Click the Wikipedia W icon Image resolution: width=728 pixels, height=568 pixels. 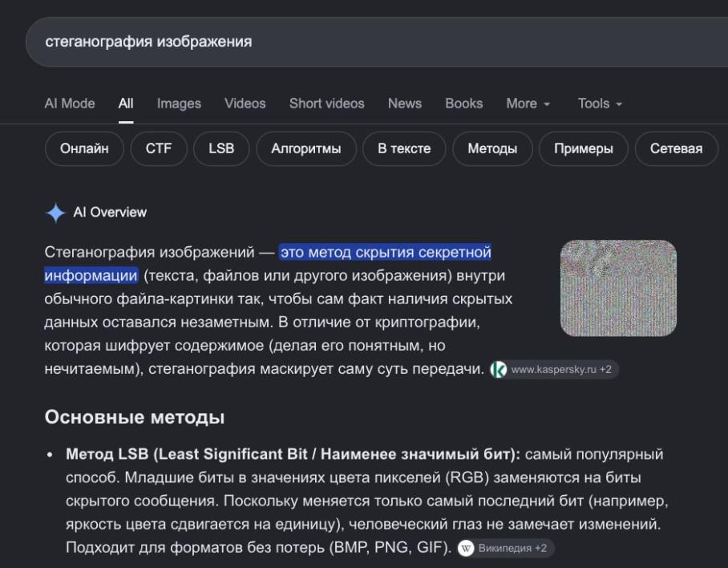pyautogui.click(x=466, y=549)
